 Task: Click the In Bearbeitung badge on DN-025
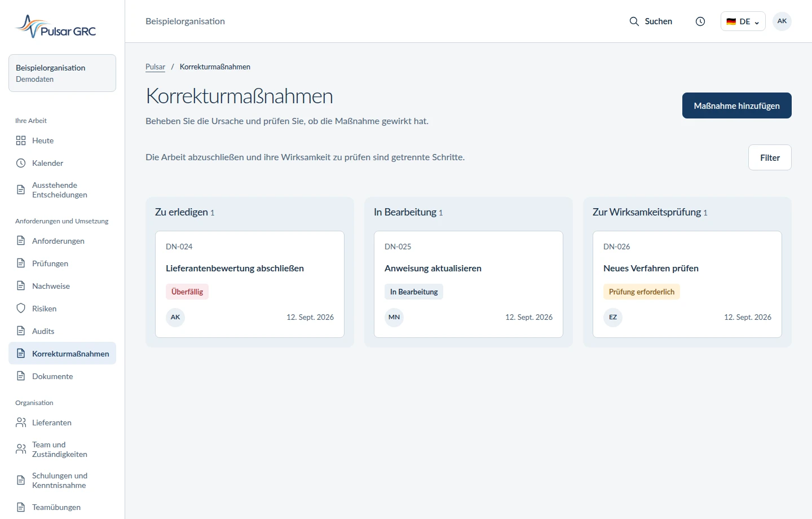414,292
